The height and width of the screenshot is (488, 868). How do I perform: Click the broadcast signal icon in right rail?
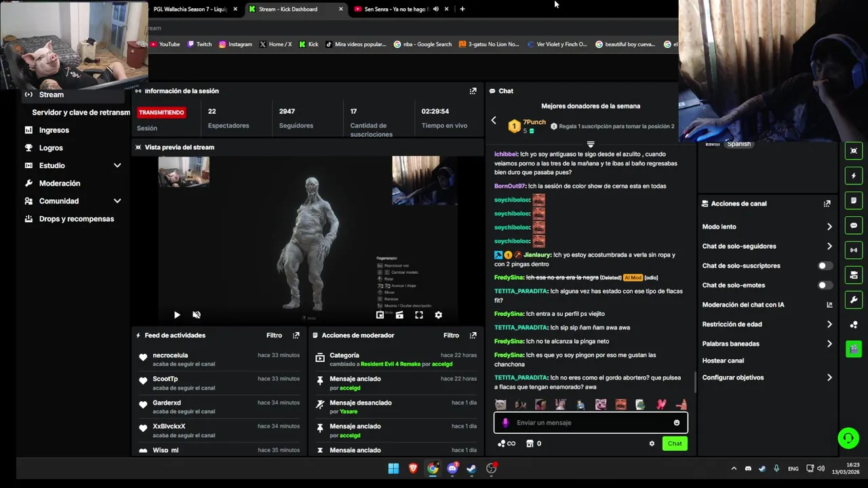tap(854, 250)
